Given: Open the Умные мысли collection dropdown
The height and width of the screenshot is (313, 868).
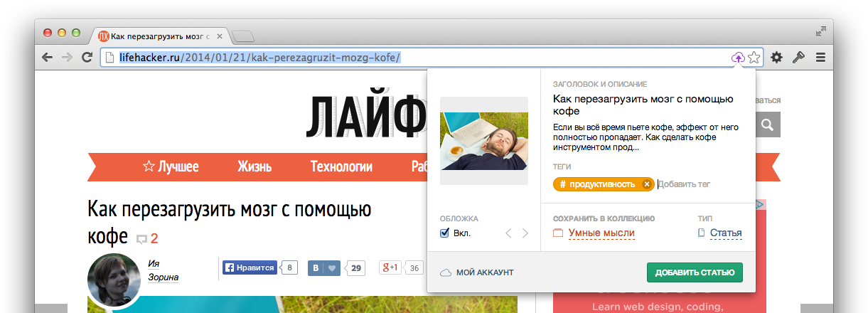Looking at the screenshot, I should pyautogui.click(x=601, y=233).
